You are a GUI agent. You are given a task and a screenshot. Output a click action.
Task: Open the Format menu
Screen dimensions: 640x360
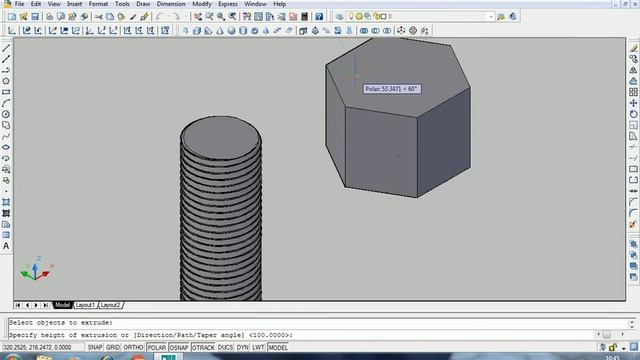tap(98, 4)
